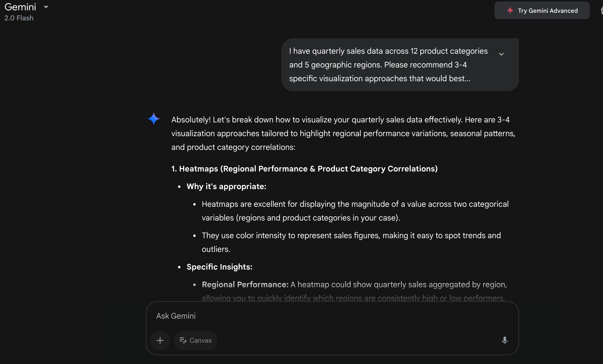Open the Gemini model selector dropdown
The width and height of the screenshot is (603, 364).
(x=46, y=7)
